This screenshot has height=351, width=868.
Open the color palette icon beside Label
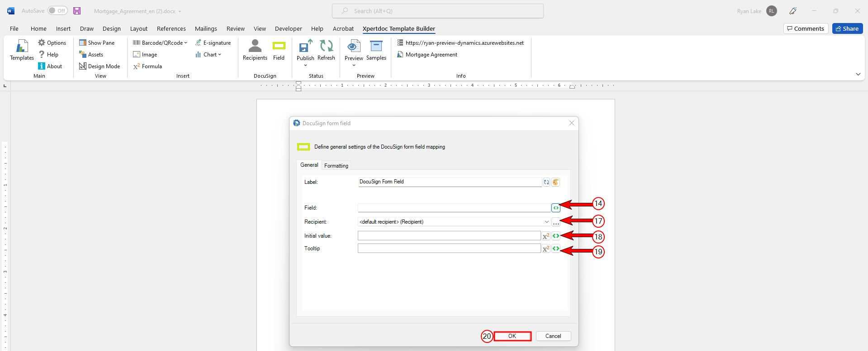(x=556, y=182)
